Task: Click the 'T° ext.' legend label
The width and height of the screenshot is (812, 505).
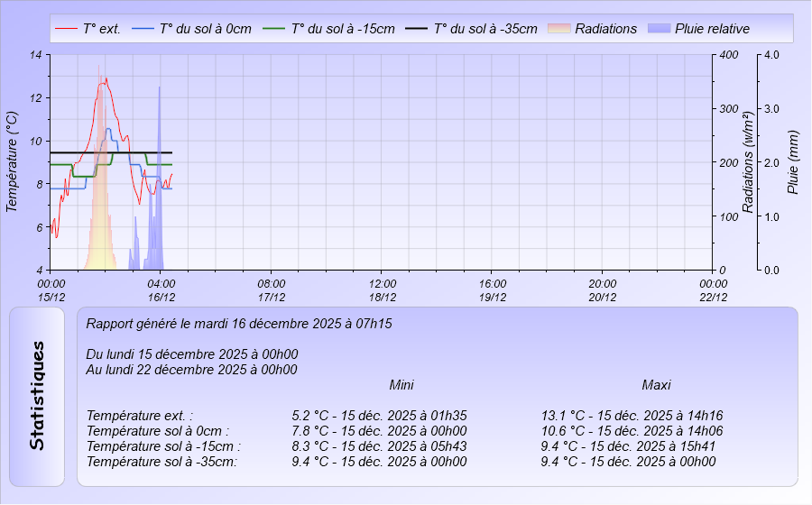Action: 101,29
